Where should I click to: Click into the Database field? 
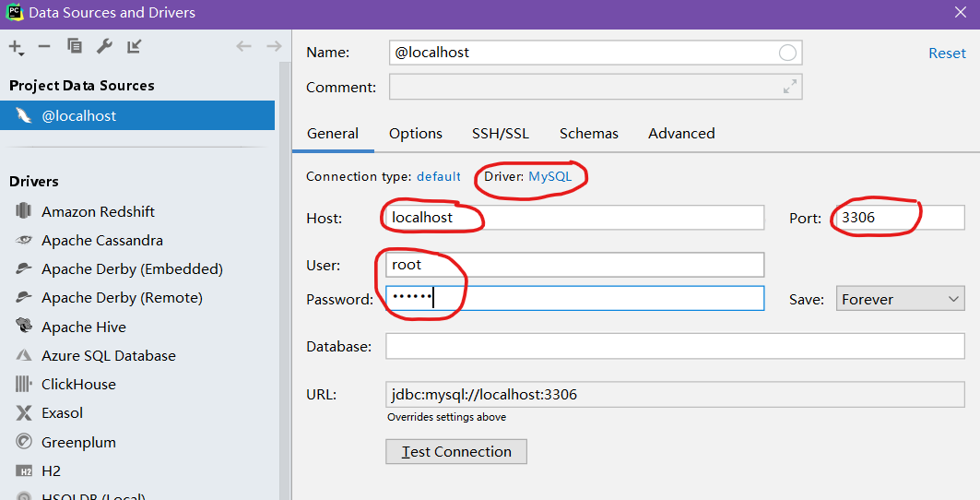pos(675,346)
